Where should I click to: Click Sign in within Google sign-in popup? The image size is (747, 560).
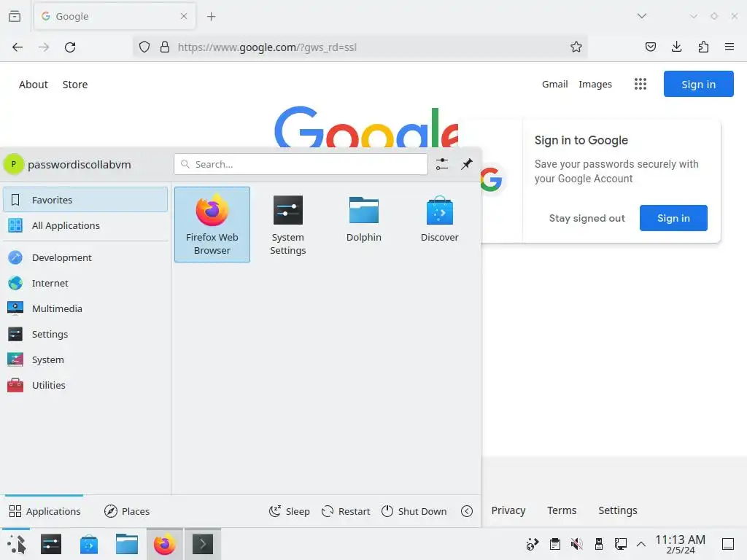[673, 218]
